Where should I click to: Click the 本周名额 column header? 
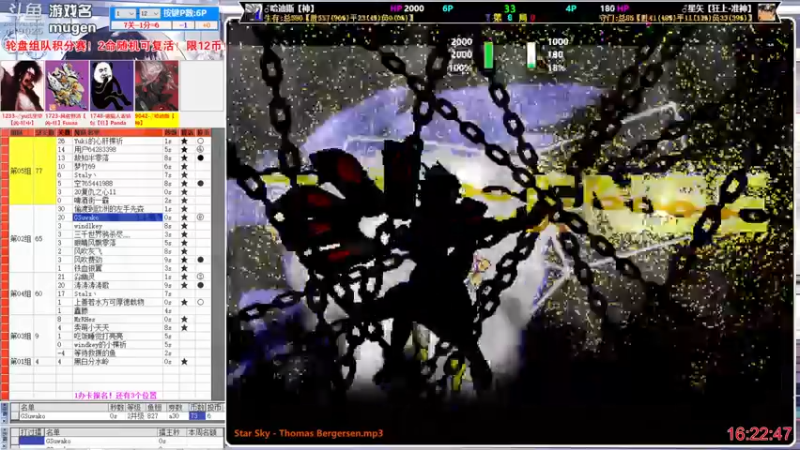(x=203, y=432)
